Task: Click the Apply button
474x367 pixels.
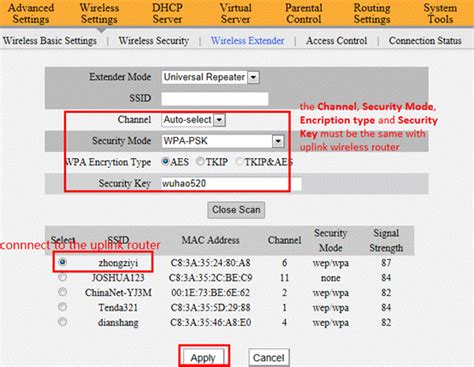Action: tap(203, 358)
